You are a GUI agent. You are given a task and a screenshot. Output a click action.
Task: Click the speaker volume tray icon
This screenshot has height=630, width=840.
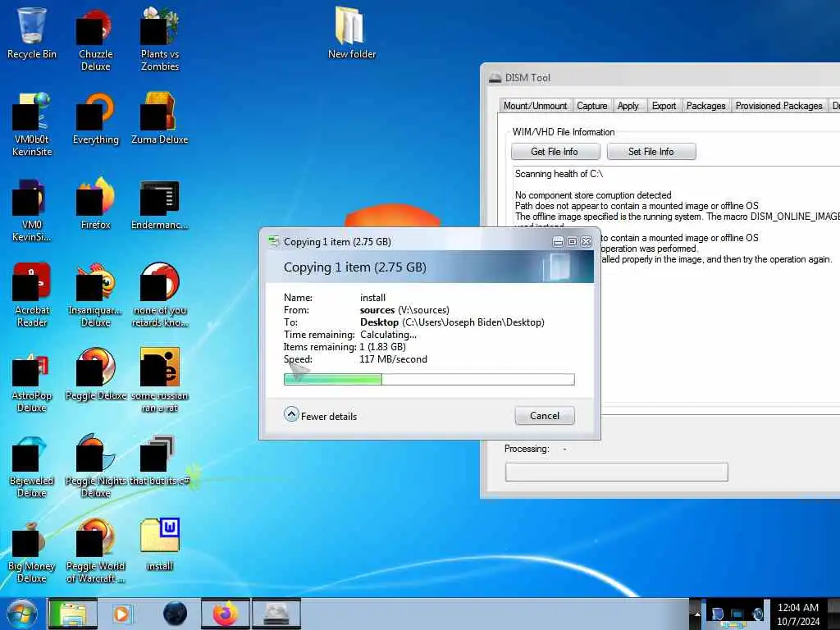coord(757,614)
